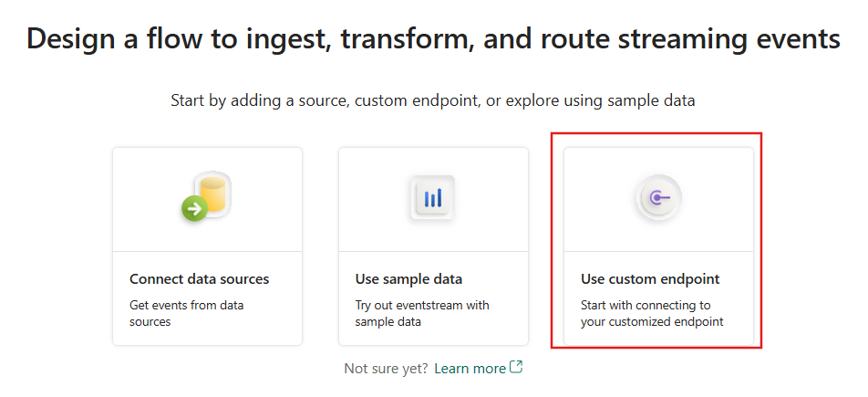
Task: Click the green arrow badge on database icon
Action: (194, 209)
